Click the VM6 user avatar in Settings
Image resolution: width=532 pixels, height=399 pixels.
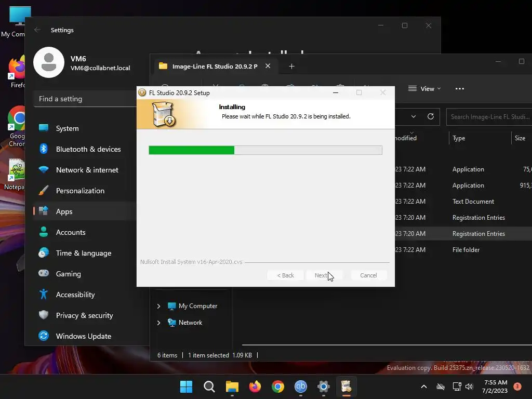click(49, 62)
